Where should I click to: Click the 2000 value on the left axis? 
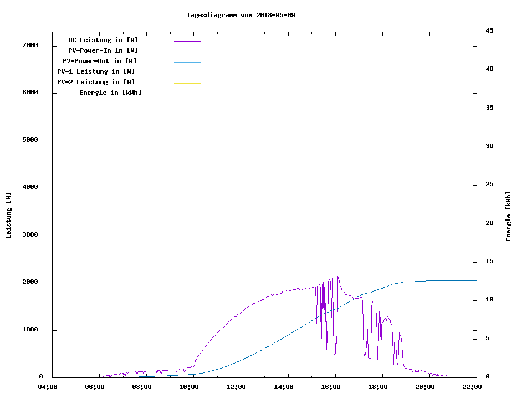29,282
